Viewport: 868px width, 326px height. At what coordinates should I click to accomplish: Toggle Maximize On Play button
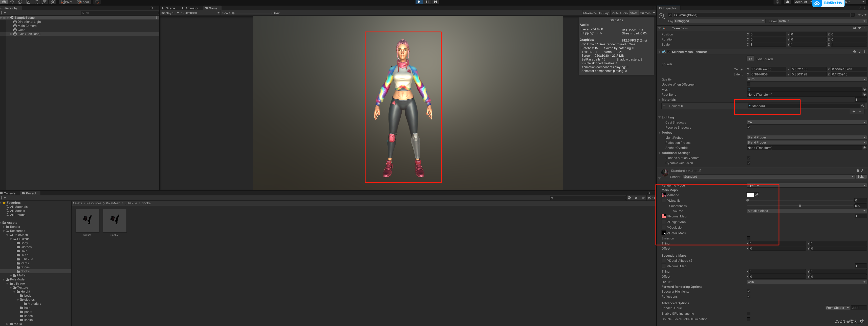click(596, 13)
